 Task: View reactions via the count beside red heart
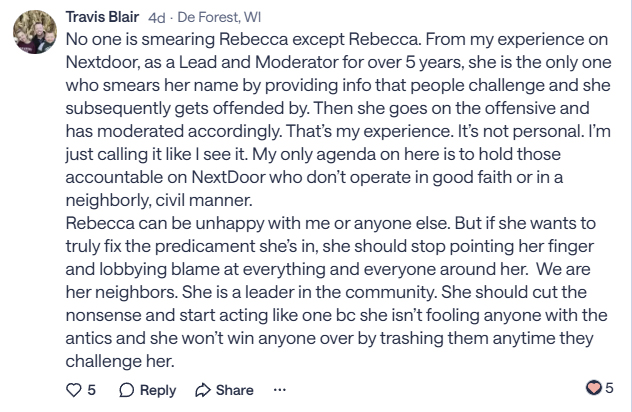pyautogui.click(x=609, y=389)
